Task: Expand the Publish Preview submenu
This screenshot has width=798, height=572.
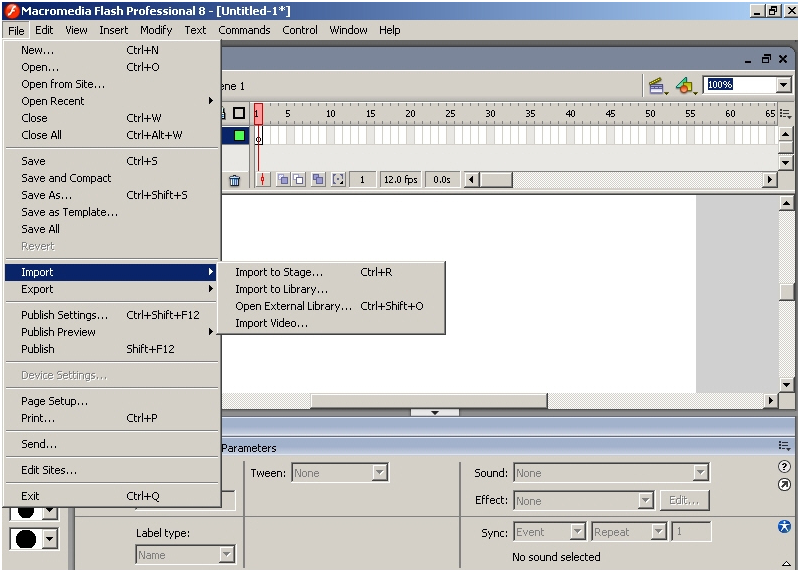Action: (x=111, y=332)
